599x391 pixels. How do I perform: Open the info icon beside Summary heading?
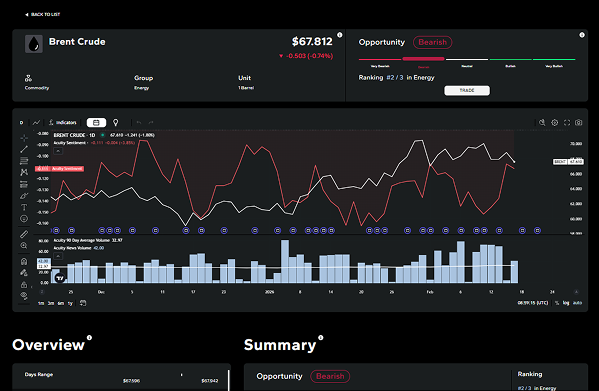coord(321,338)
